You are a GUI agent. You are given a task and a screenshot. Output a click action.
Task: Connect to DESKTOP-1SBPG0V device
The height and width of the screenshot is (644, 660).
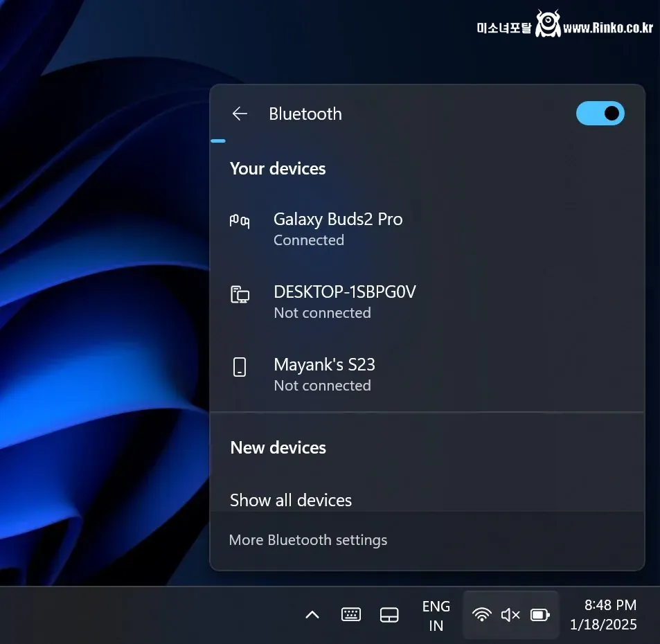click(x=344, y=301)
